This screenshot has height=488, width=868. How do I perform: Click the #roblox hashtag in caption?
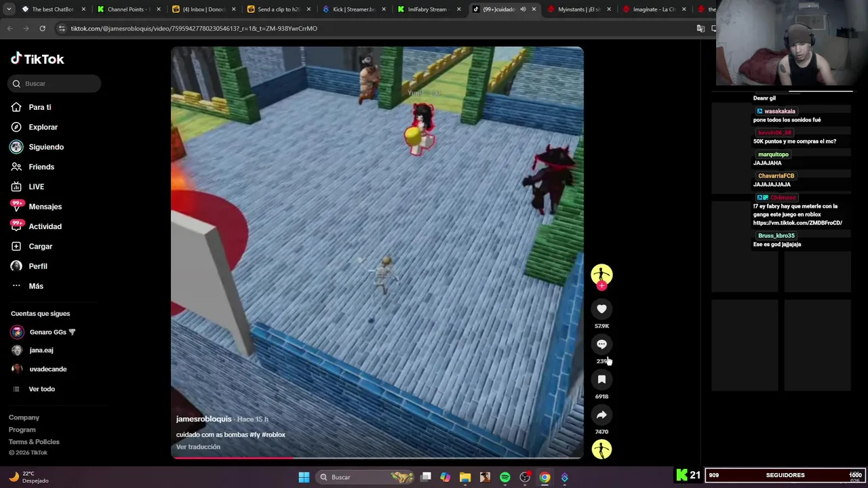pyautogui.click(x=273, y=434)
